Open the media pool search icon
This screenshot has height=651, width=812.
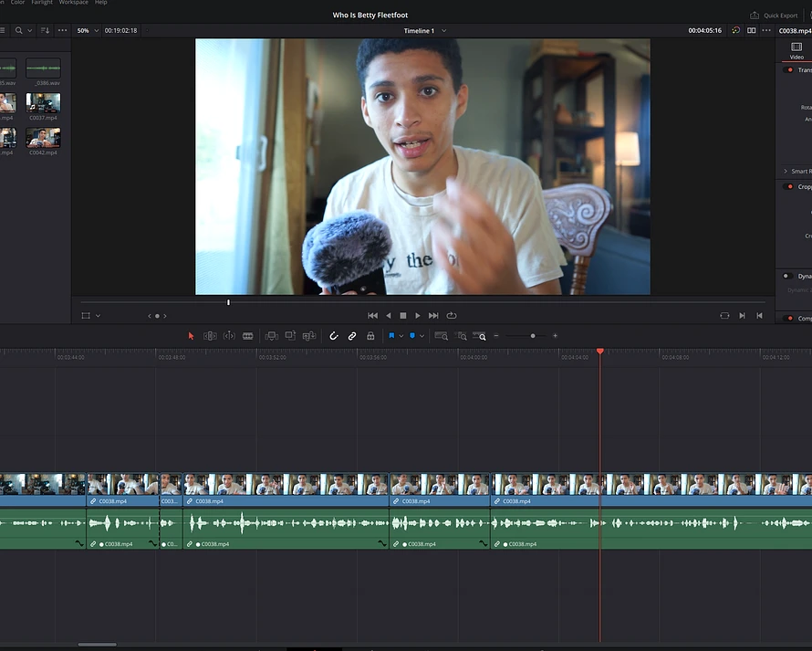18,30
